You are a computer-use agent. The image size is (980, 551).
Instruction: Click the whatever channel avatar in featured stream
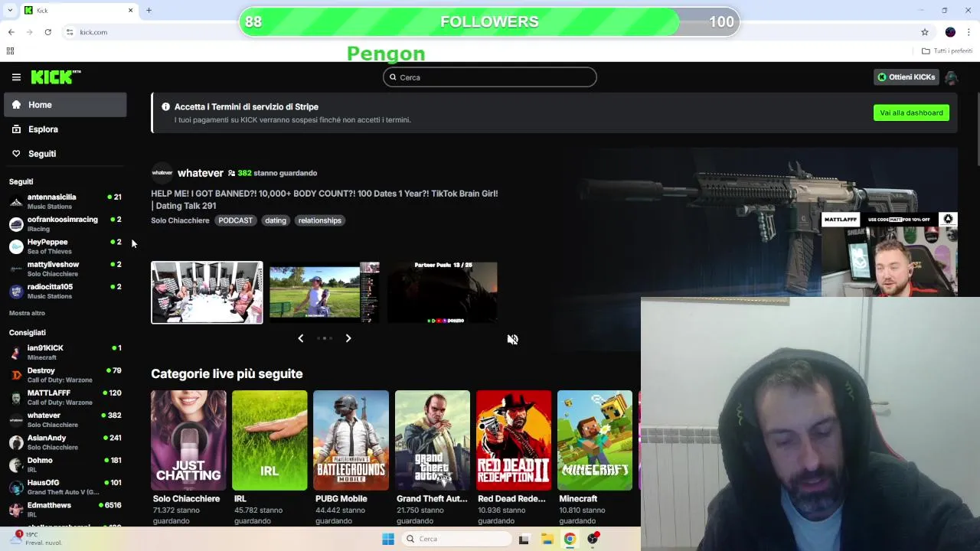click(162, 173)
